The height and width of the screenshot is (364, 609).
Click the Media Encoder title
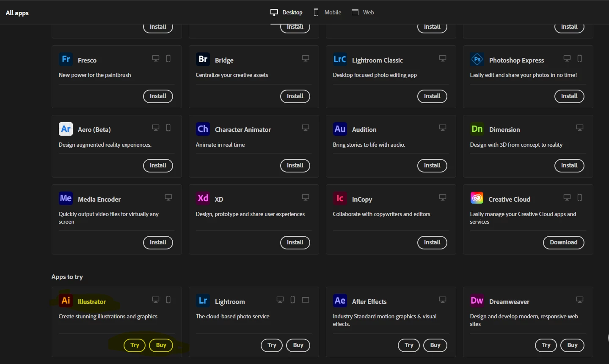point(99,200)
